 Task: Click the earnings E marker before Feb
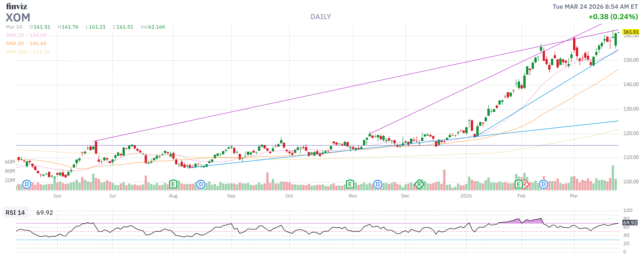[518, 185]
